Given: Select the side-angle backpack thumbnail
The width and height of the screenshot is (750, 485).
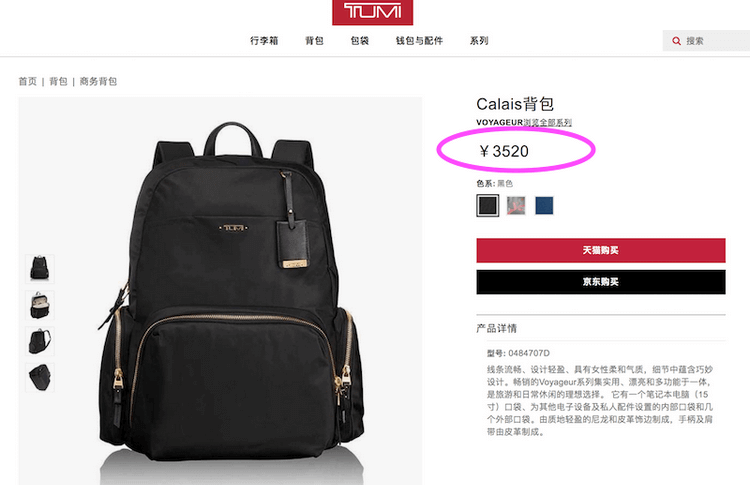Looking at the screenshot, I should coord(40,341).
